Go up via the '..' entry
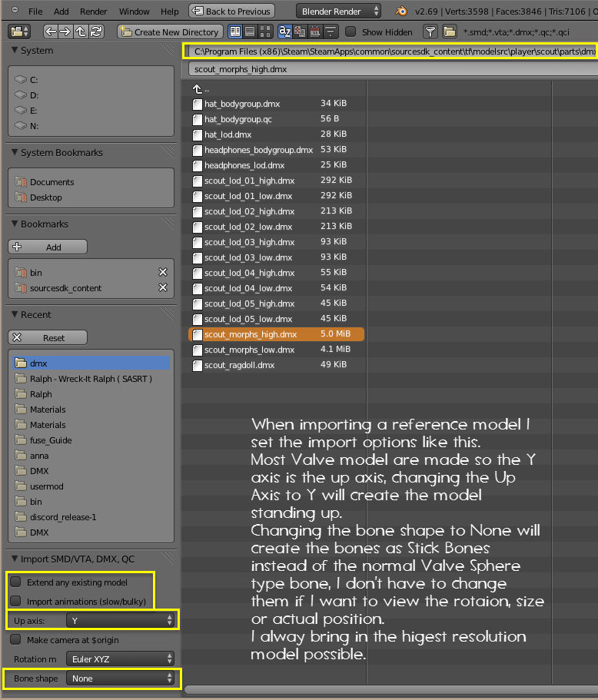Screen dimensions: 598x700 [x=201, y=89]
